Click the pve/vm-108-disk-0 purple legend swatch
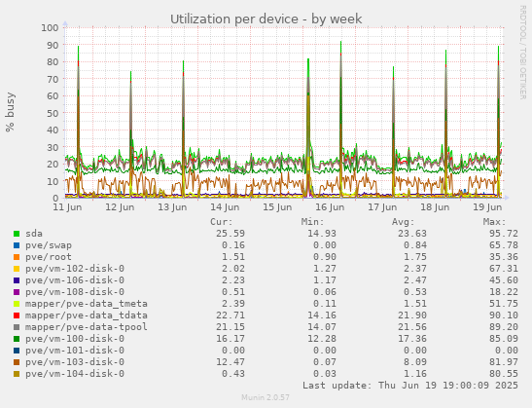Screen dimensions: 532x408 click(x=17, y=292)
